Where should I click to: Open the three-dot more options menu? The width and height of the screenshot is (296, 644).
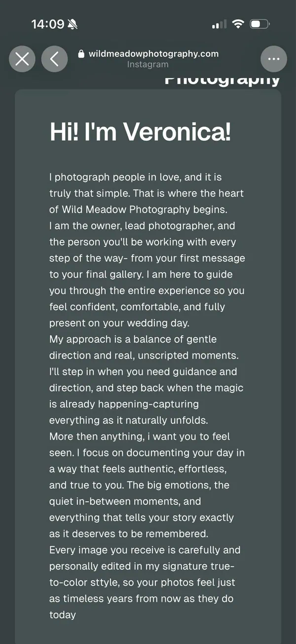(x=274, y=59)
